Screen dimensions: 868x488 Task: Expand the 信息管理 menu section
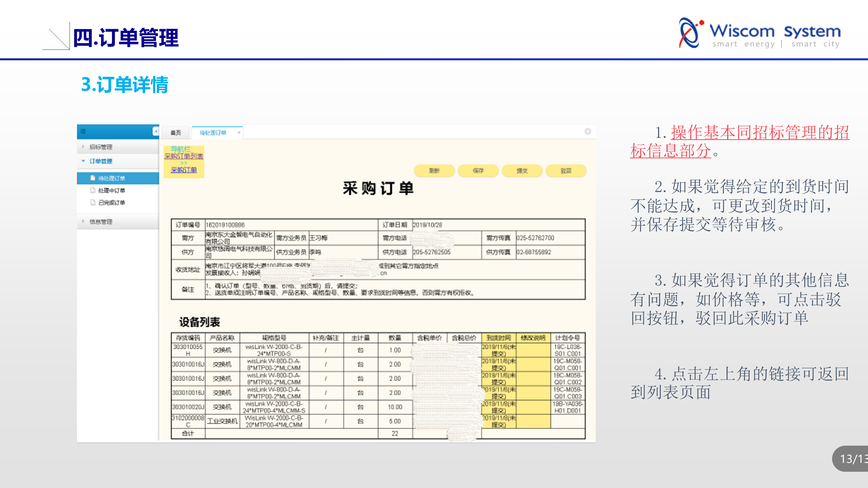point(100,222)
